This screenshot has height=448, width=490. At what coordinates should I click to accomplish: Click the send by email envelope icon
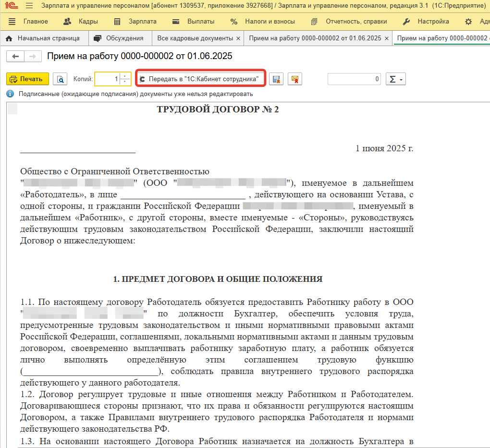[294, 79]
